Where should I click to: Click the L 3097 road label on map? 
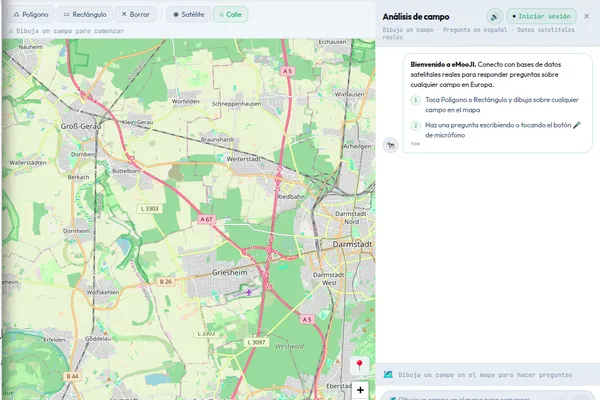click(x=256, y=342)
